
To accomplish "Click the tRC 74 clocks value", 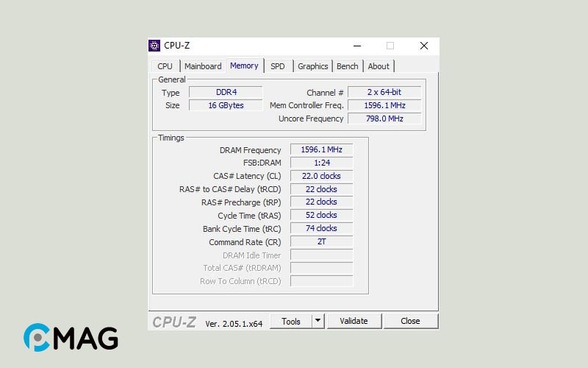I will 321,228.
